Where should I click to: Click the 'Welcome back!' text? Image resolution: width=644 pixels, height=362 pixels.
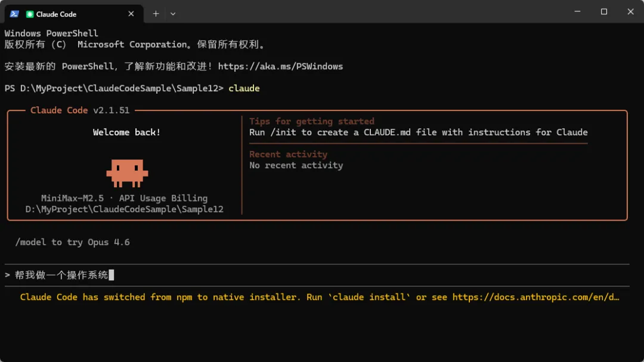click(126, 132)
